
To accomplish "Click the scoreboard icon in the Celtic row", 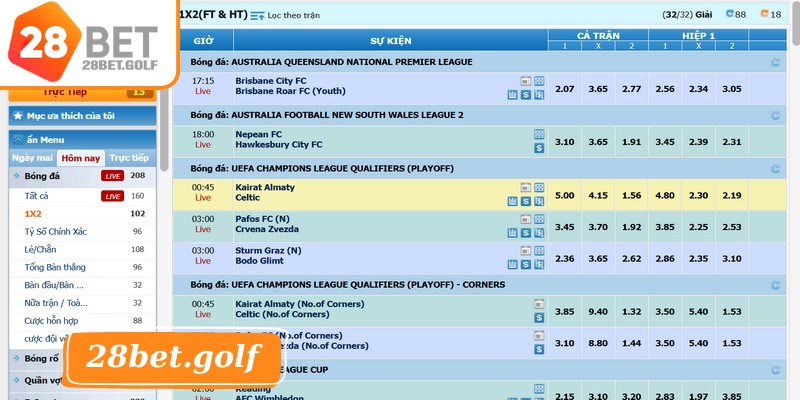I will tap(513, 202).
